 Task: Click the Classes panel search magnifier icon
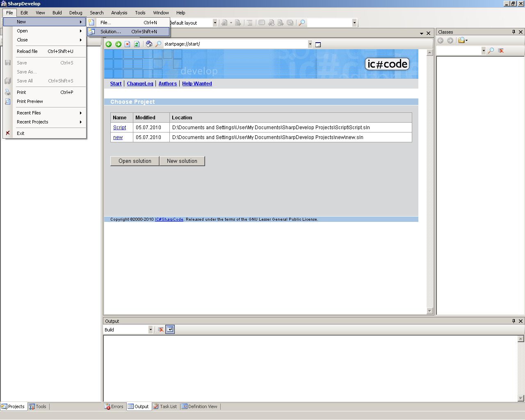(x=491, y=50)
